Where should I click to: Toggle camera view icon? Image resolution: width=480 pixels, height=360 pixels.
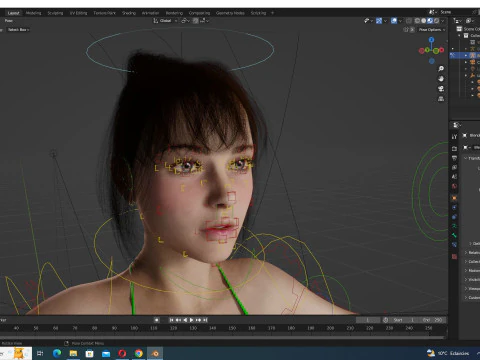point(441,89)
